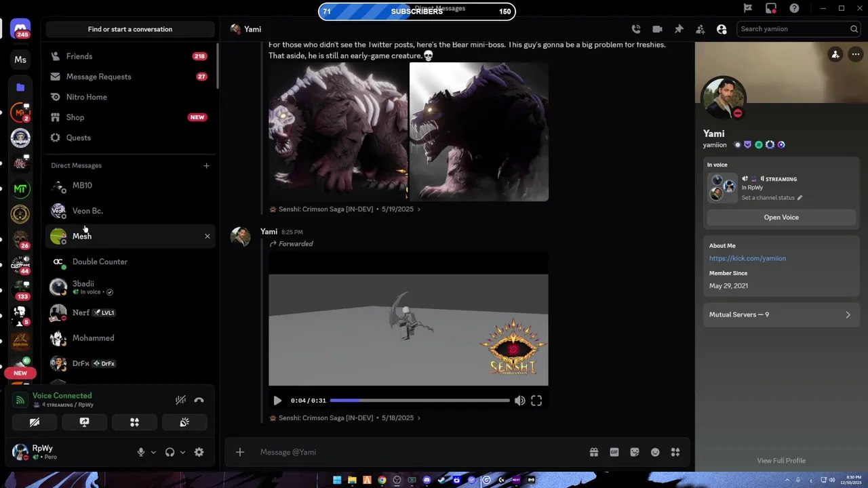Open Discord home direct messages button
The height and width of the screenshot is (488, 868).
pyautogui.click(x=20, y=30)
